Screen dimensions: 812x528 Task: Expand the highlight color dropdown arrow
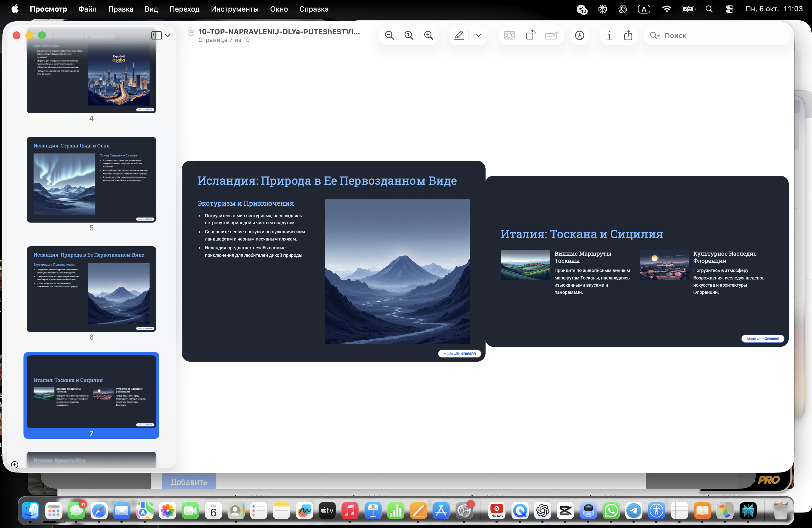478,35
